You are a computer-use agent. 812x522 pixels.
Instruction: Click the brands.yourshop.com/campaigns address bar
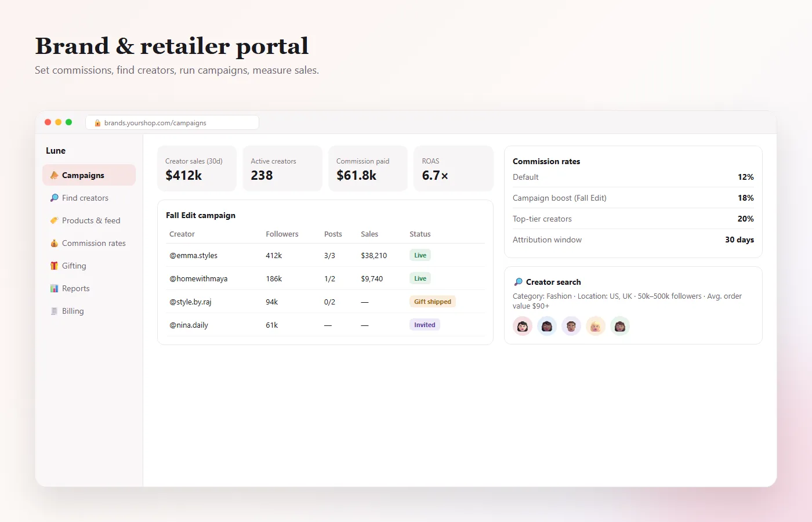point(172,122)
